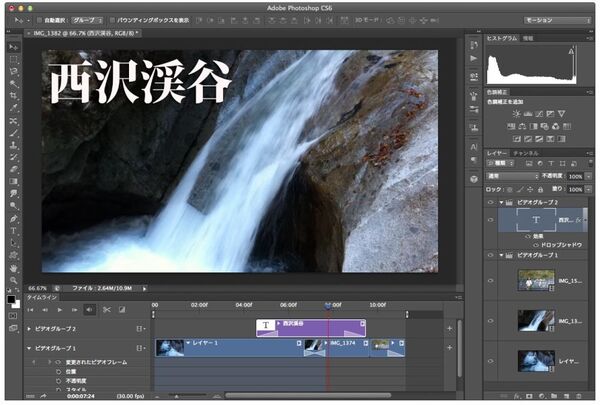Enable the Auto-Select checkbox

click(x=39, y=20)
